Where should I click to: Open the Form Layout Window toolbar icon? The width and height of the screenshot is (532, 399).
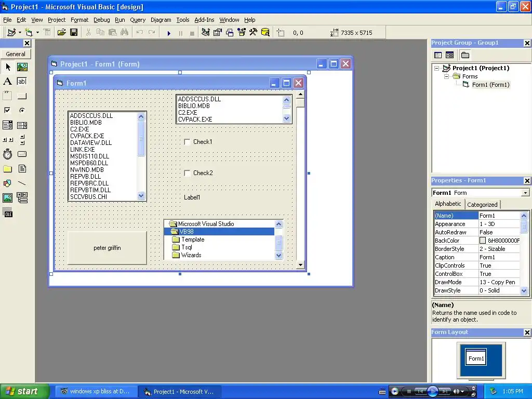[x=230, y=33]
